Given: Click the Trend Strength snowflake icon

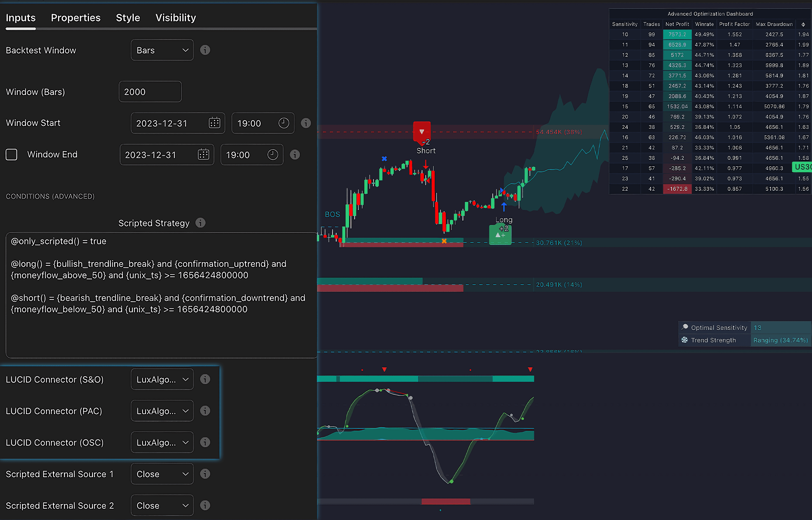Looking at the screenshot, I should tap(684, 340).
